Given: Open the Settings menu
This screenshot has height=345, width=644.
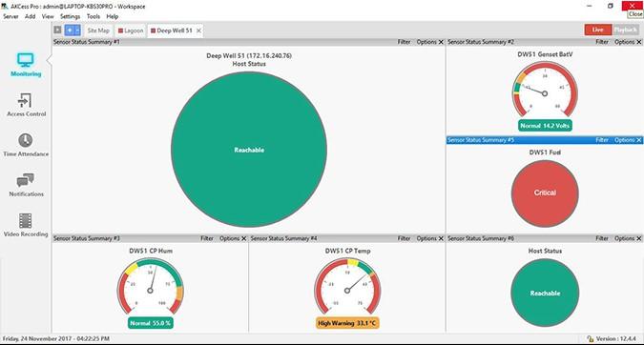Looking at the screenshot, I should 71,16.
